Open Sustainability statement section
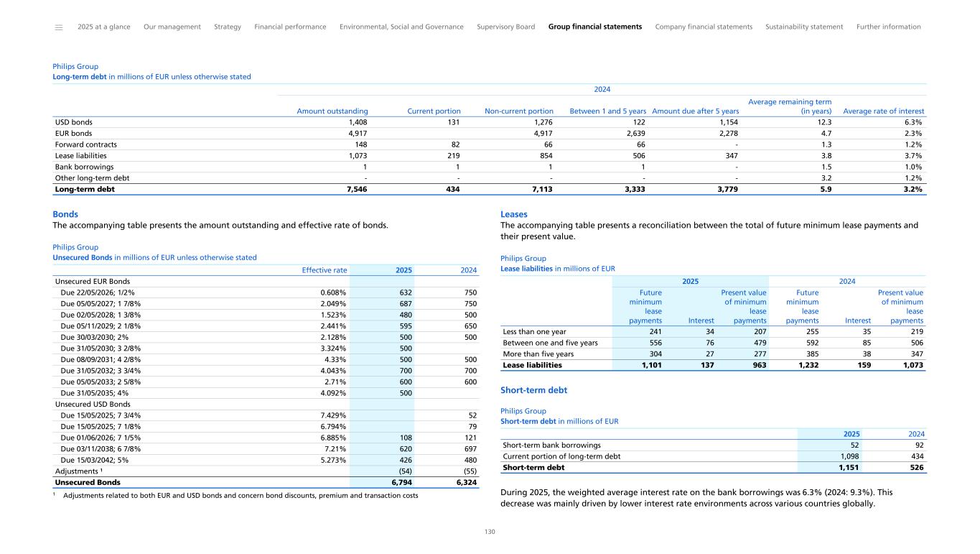This screenshot has width=980, height=554. click(x=804, y=27)
